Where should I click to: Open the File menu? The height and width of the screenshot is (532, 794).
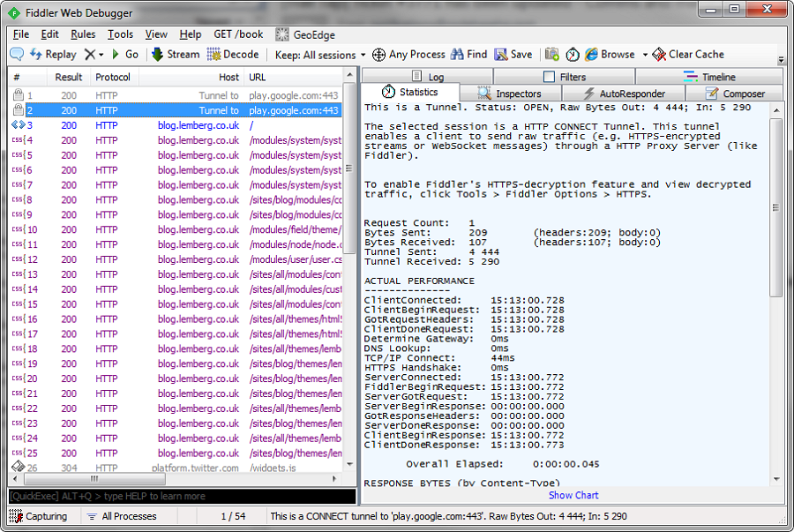[x=21, y=34]
